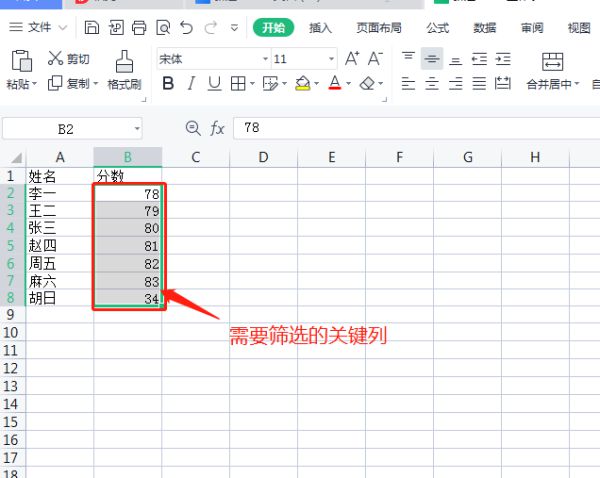The image size is (600, 478).
Task: Switch to the 页面布局 tab
Action: pos(379,28)
